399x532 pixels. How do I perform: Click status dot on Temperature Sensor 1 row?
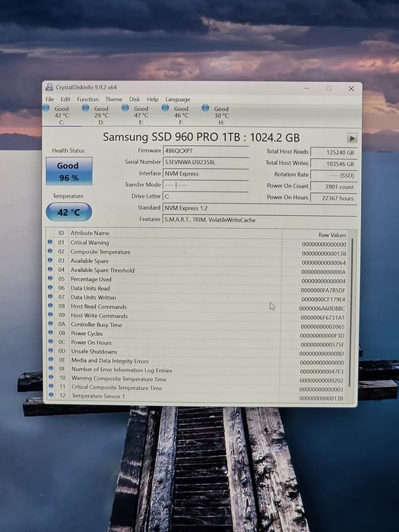[x=51, y=395]
